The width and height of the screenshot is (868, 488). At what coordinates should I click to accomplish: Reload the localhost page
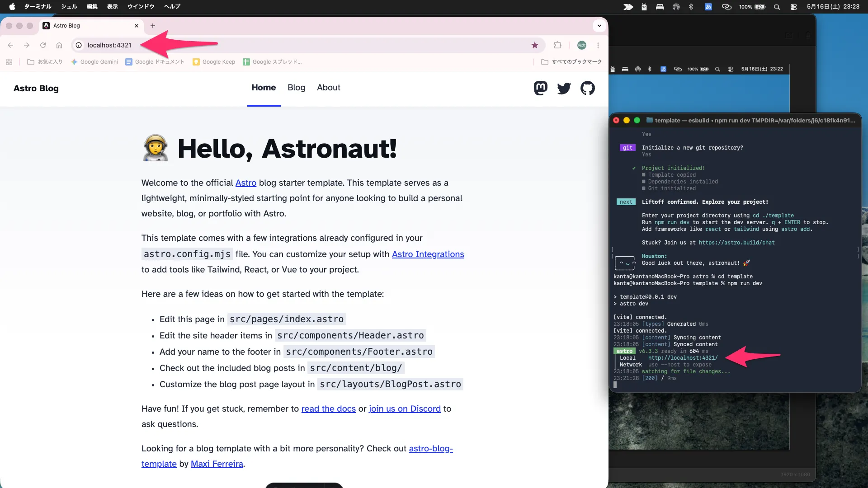pos(43,45)
